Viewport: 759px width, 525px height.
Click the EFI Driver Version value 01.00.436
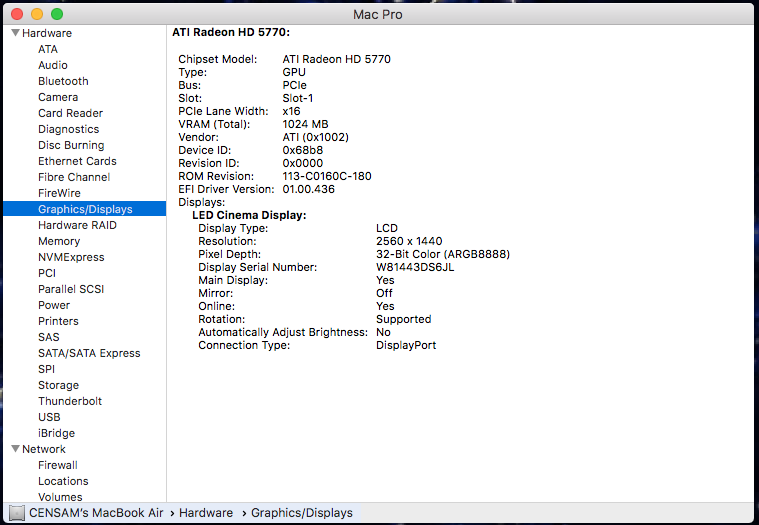click(309, 189)
